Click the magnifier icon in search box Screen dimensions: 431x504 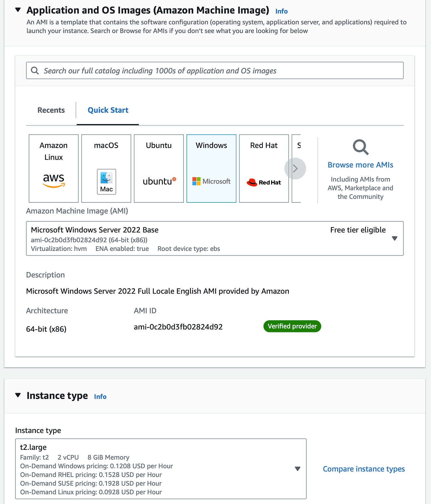(x=35, y=70)
